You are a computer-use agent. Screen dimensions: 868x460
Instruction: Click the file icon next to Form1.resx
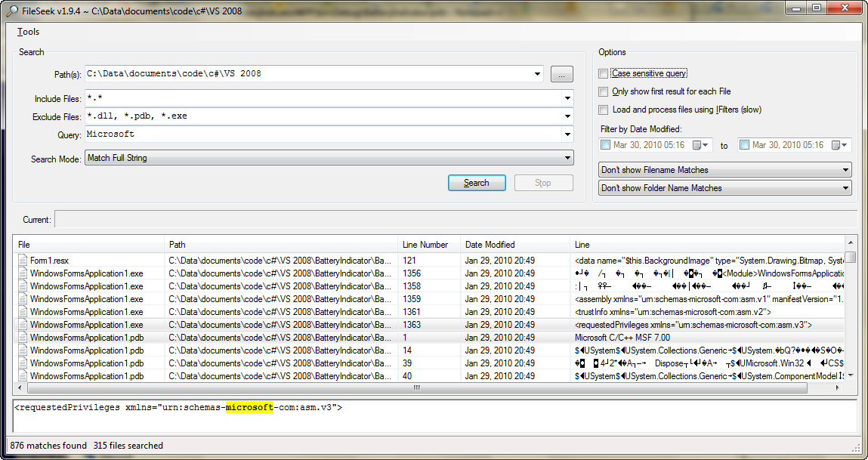pyautogui.click(x=23, y=260)
